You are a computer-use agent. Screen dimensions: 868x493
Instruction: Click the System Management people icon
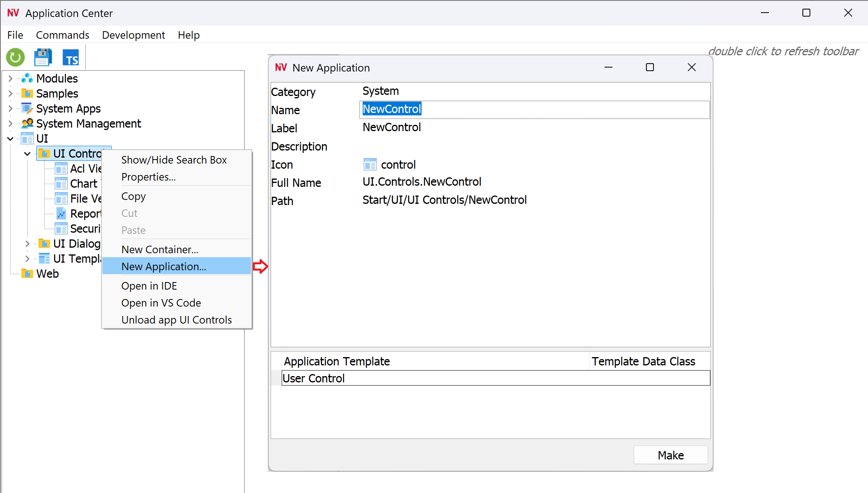(27, 123)
